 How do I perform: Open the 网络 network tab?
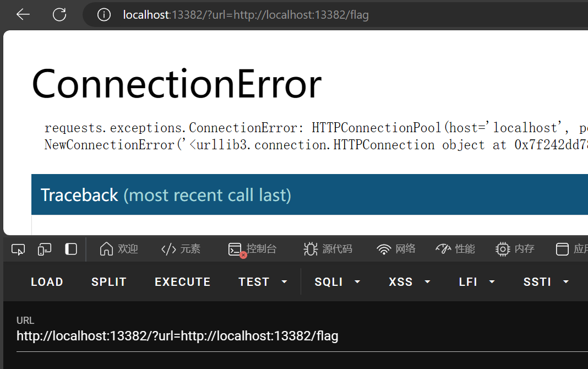[x=396, y=248]
